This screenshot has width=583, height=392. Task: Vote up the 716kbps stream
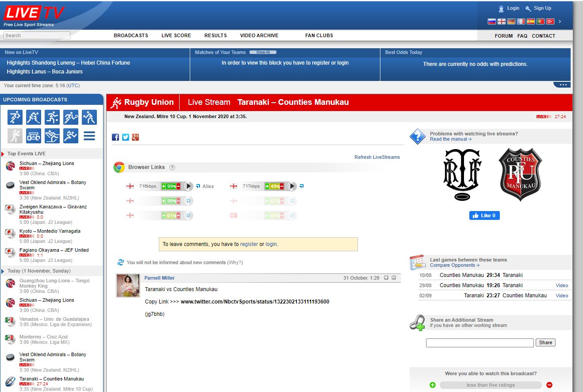[164, 186]
